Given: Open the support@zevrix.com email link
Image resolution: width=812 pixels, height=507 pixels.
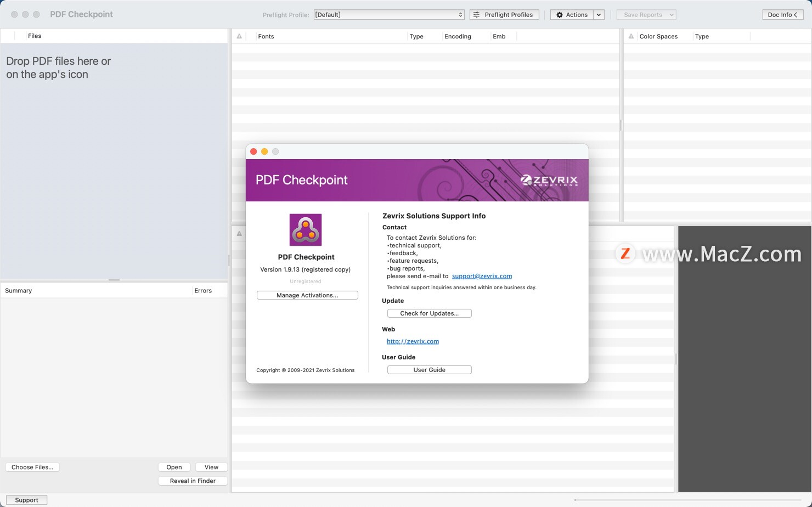Looking at the screenshot, I should (x=482, y=276).
